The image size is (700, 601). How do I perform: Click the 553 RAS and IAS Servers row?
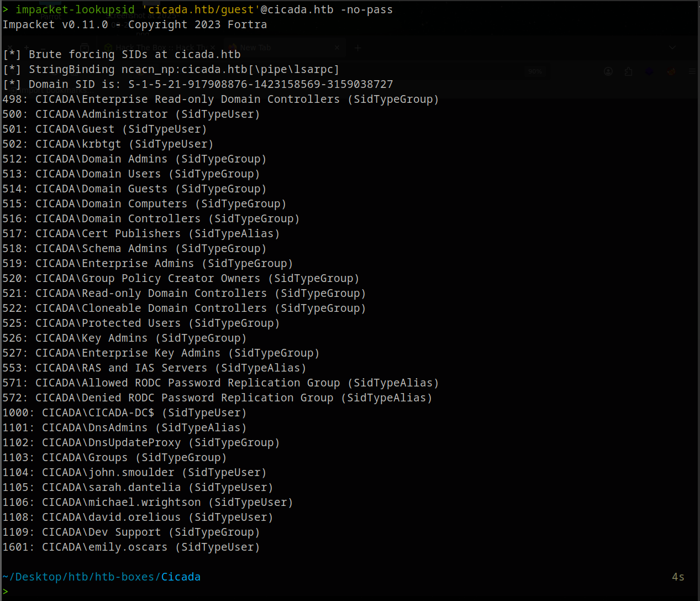pyautogui.click(x=154, y=368)
